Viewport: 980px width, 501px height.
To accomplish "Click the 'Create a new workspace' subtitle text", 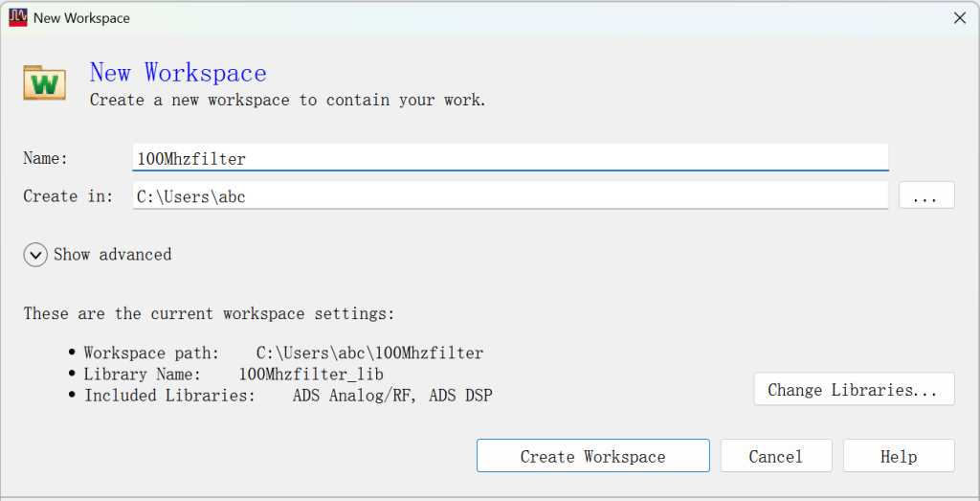I will (287, 100).
